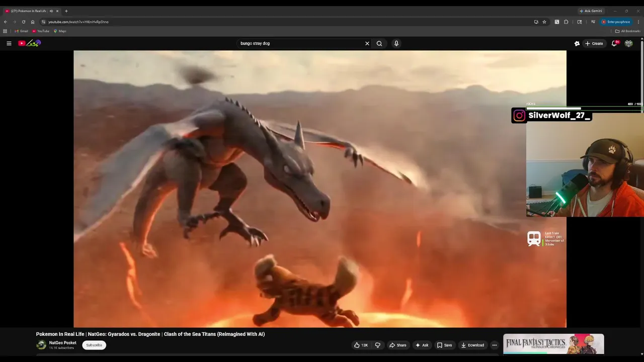
Task: Bookmark this page with the star
Action: 544,22
